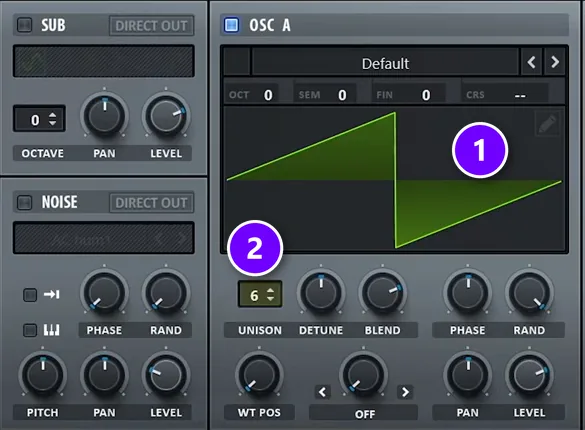Open the OFF warp mode menu
Viewport: 585px width, 430px height.
tap(364, 413)
